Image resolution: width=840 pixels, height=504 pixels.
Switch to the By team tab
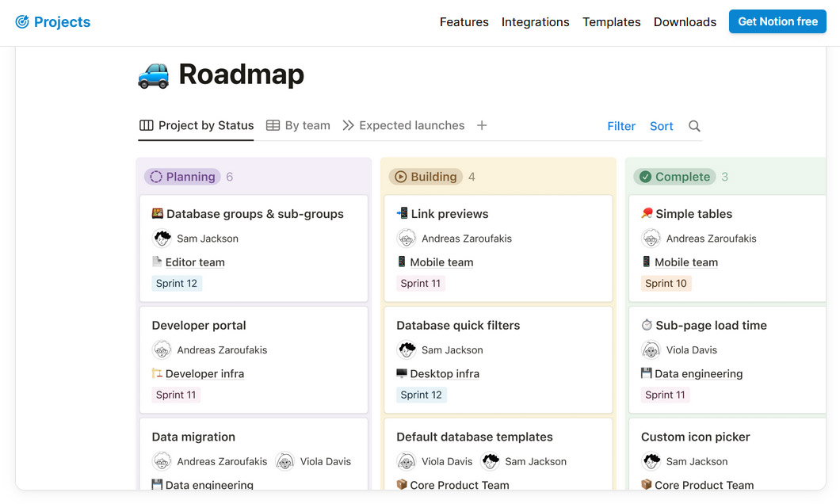[x=298, y=125]
